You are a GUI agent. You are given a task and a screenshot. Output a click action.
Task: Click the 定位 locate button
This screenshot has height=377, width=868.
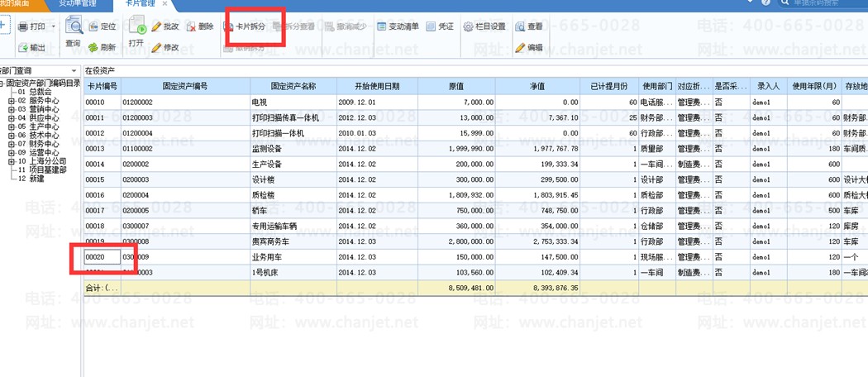[102, 26]
